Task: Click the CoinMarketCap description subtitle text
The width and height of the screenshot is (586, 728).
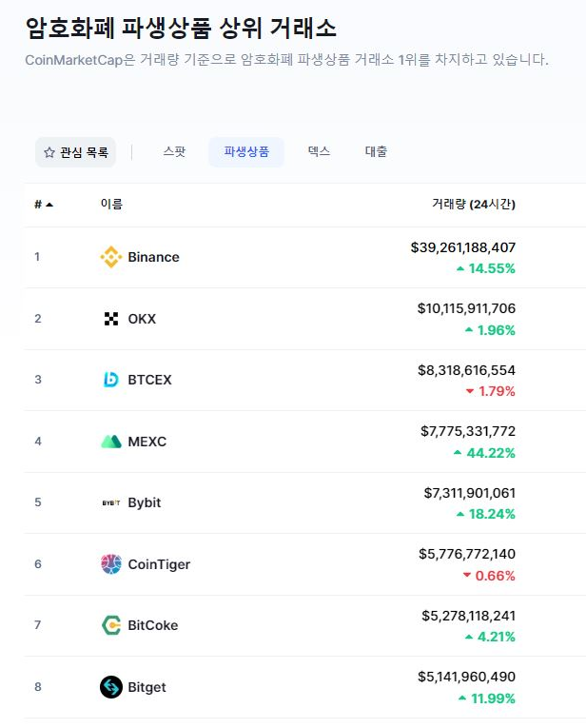Action: pyautogui.click(x=286, y=59)
